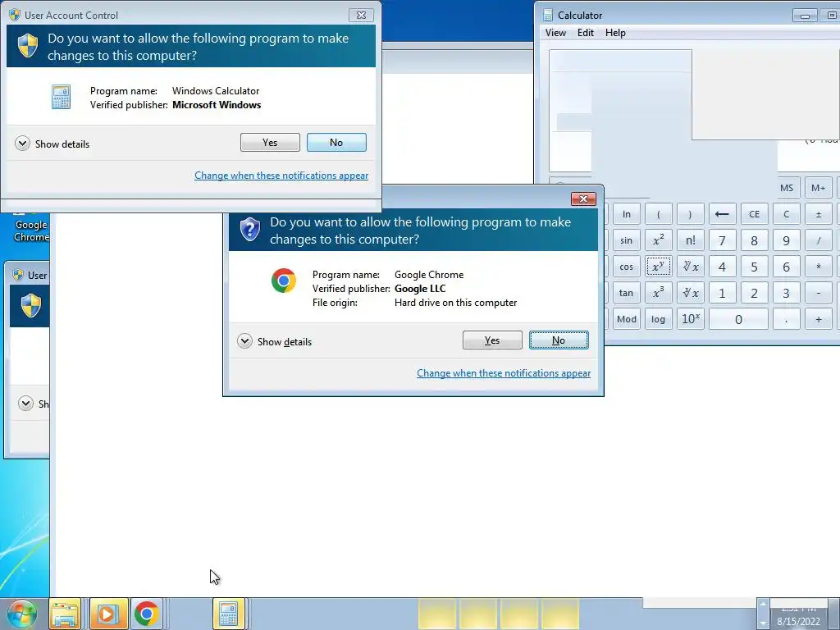Click the x to the power y key
This screenshot has height=630, width=840.
click(659, 267)
